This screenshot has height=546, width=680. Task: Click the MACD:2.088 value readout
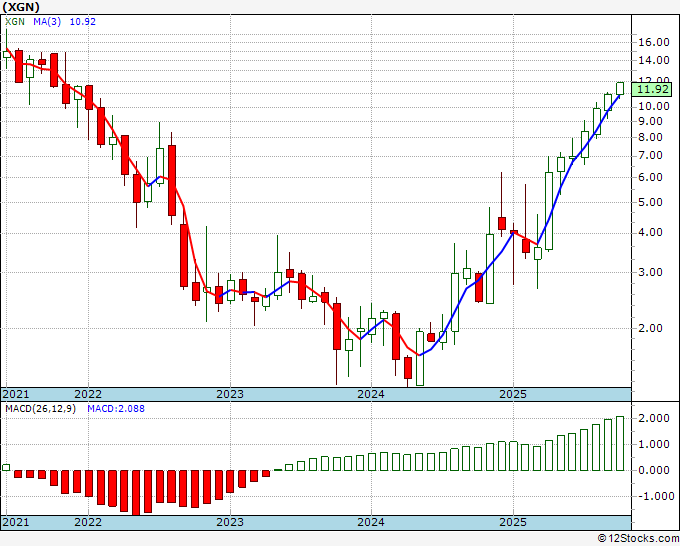pos(116,409)
